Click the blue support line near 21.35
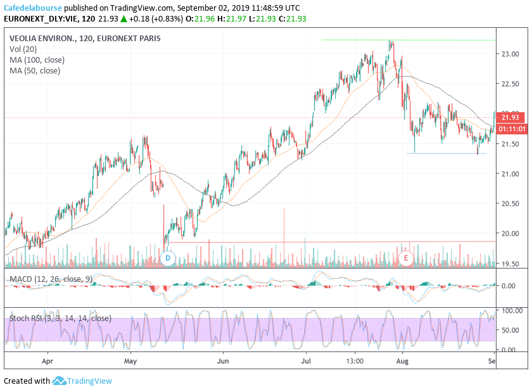Screen dimensions: 532x392 [446, 153]
